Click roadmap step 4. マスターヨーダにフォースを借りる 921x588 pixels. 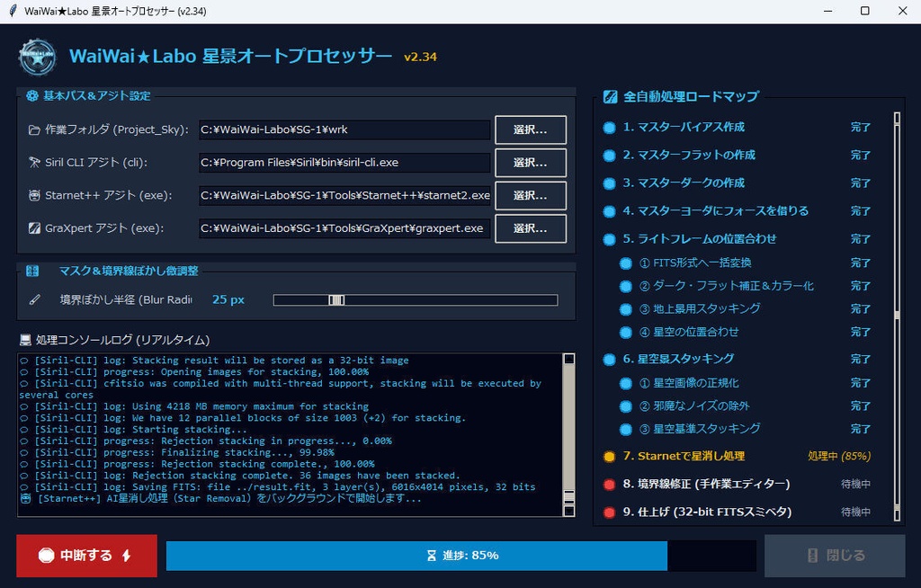715,211
